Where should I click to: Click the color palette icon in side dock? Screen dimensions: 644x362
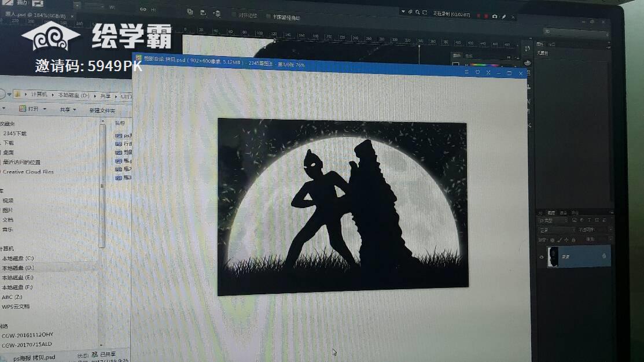click(x=527, y=63)
